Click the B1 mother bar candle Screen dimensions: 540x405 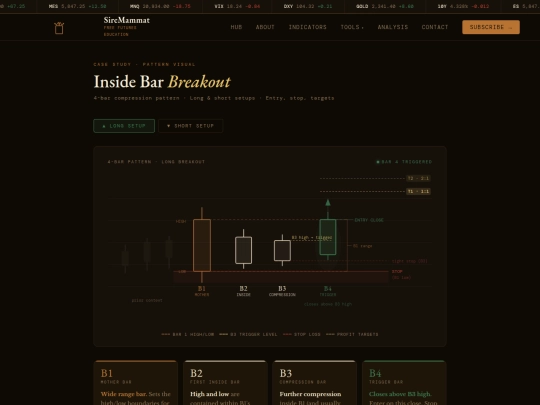(x=202, y=245)
